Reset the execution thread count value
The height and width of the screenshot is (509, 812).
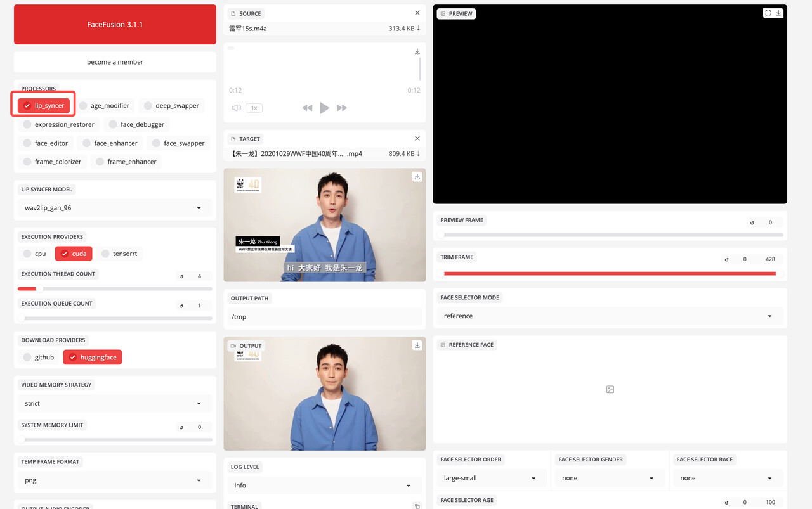point(181,276)
